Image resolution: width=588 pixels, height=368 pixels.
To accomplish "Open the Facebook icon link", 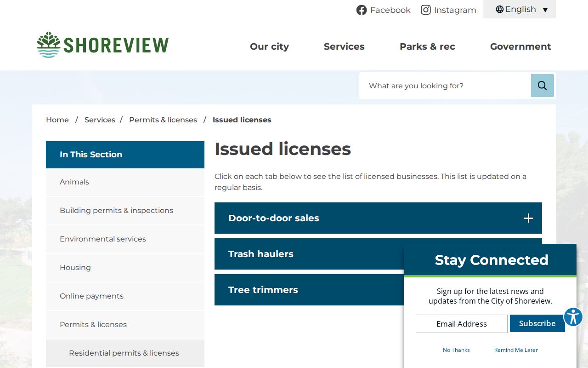I will pos(362,10).
